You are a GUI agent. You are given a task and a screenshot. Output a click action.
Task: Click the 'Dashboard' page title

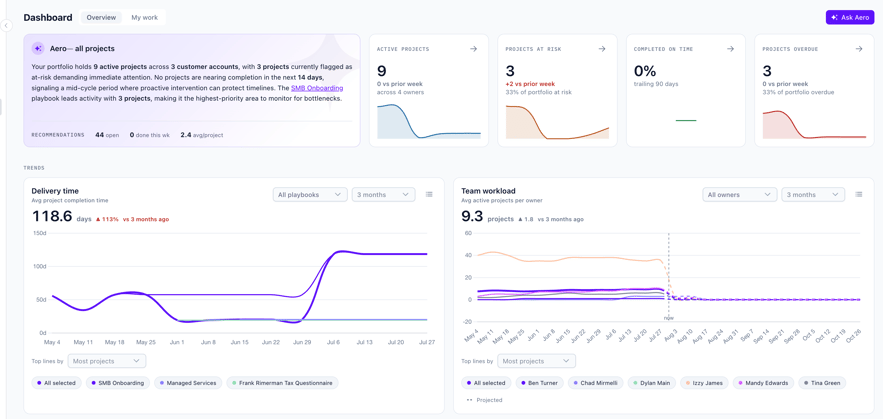coord(48,17)
